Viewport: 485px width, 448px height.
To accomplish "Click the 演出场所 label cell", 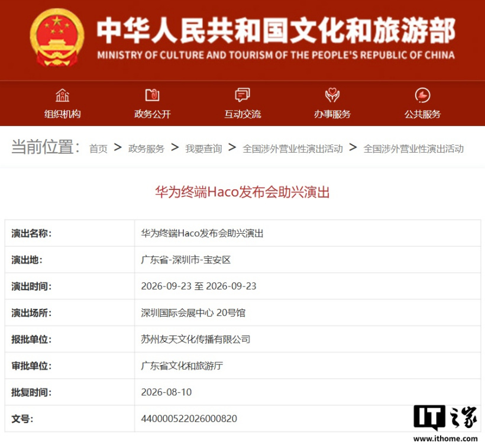I will click(x=70, y=313).
